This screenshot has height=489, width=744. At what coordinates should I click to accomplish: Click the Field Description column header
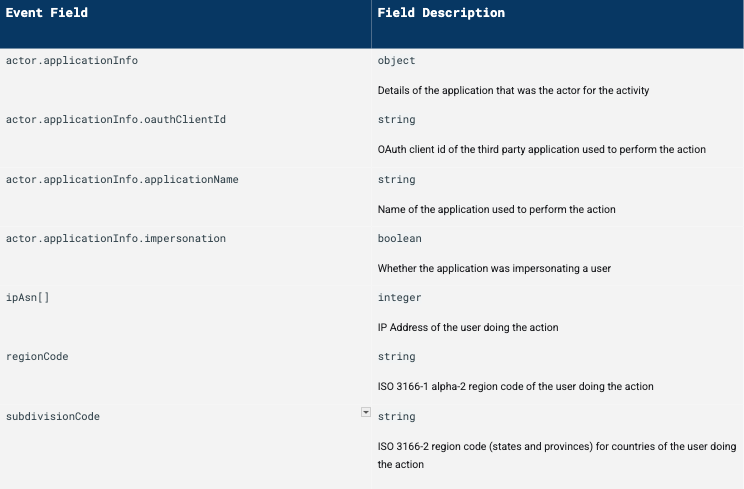pyautogui.click(x=441, y=13)
